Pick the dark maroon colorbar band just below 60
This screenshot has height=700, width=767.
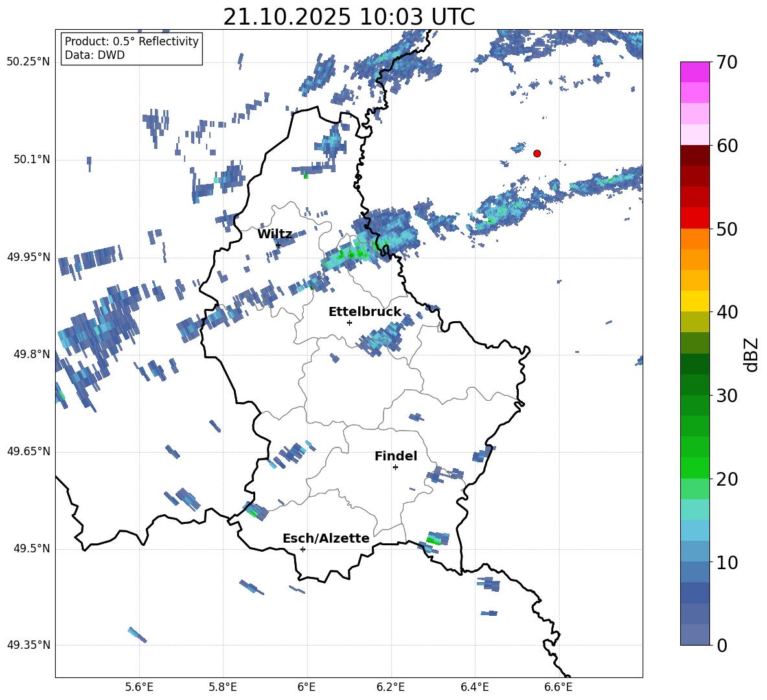(x=694, y=155)
